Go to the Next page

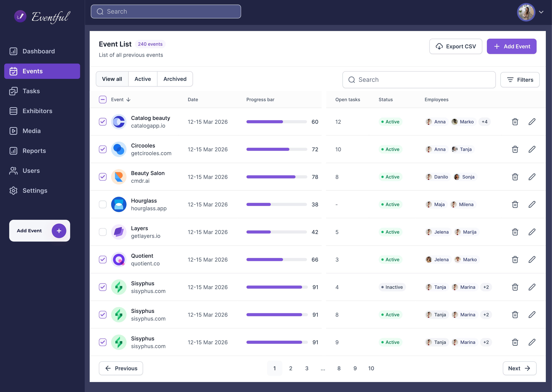pos(520,368)
